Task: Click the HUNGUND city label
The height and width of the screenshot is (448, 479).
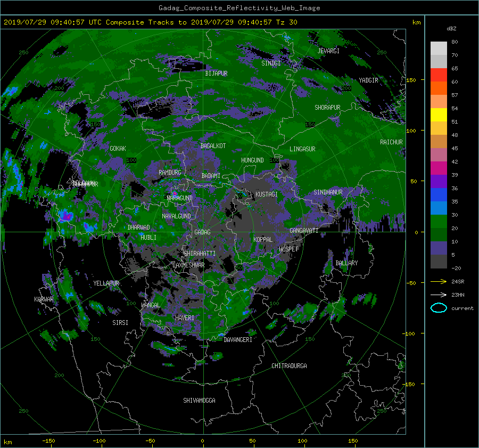Action: 252,160
